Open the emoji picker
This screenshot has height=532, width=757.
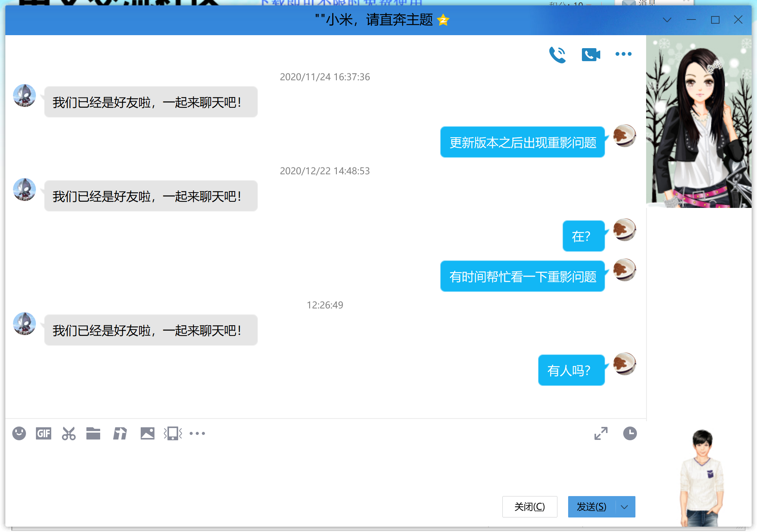(x=19, y=433)
